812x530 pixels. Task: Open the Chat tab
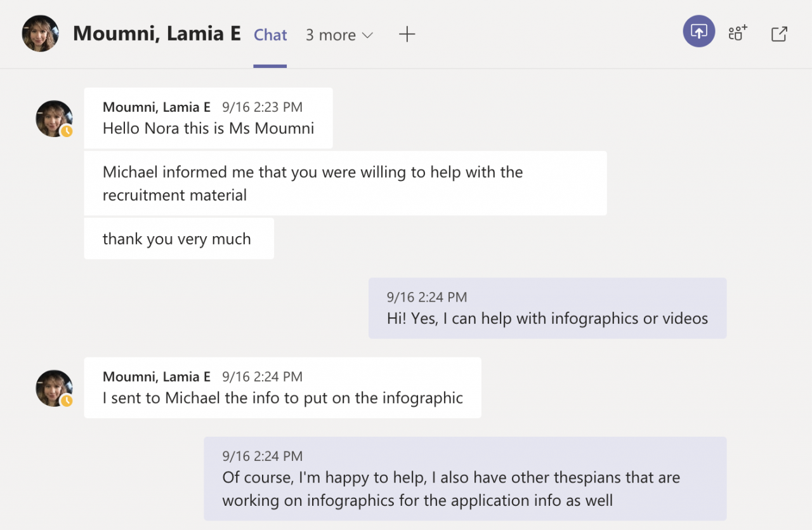pyautogui.click(x=270, y=35)
